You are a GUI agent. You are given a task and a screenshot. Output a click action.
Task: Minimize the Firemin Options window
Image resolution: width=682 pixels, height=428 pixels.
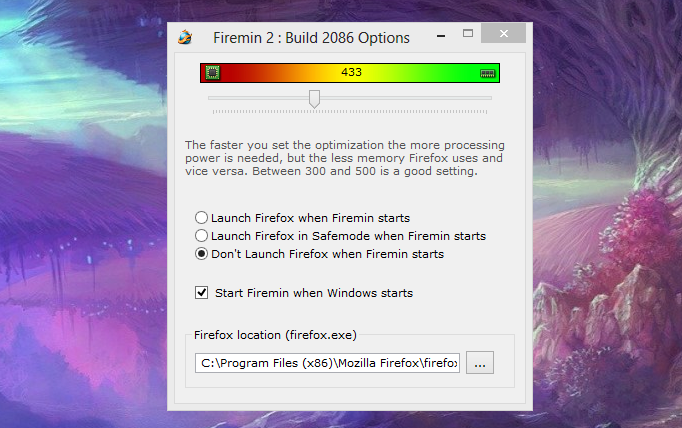coord(441,36)
